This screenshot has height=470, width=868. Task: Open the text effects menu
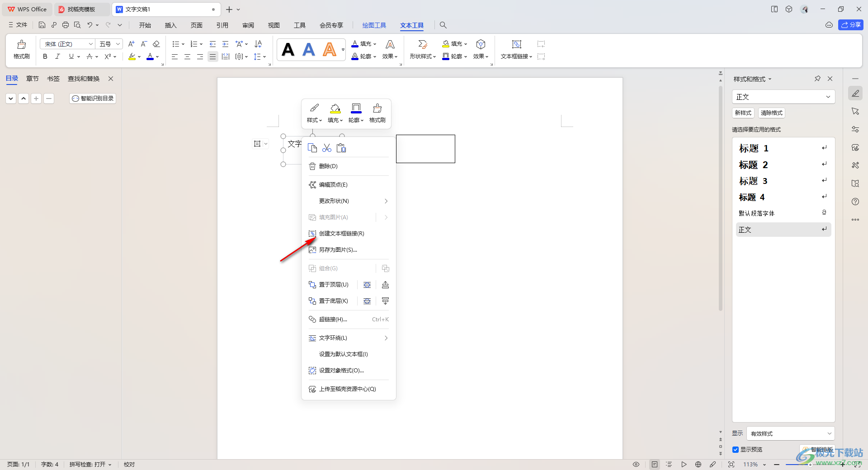pos(390,49)
